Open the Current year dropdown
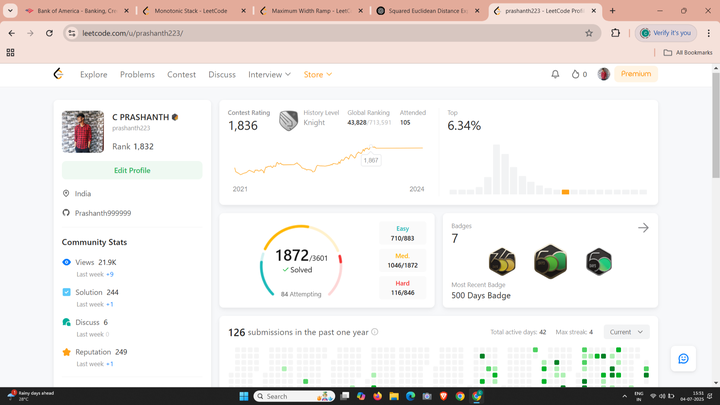 pos(626,332)
